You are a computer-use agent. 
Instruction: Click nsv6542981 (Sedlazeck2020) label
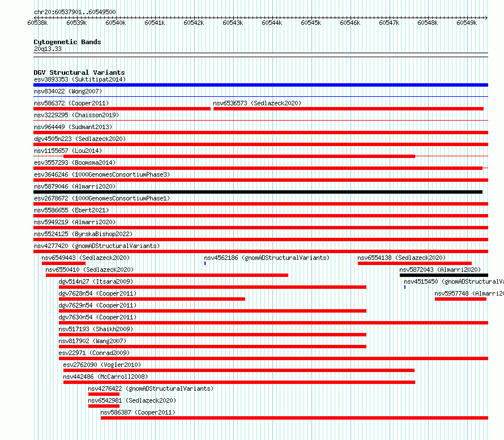[132, 400]
